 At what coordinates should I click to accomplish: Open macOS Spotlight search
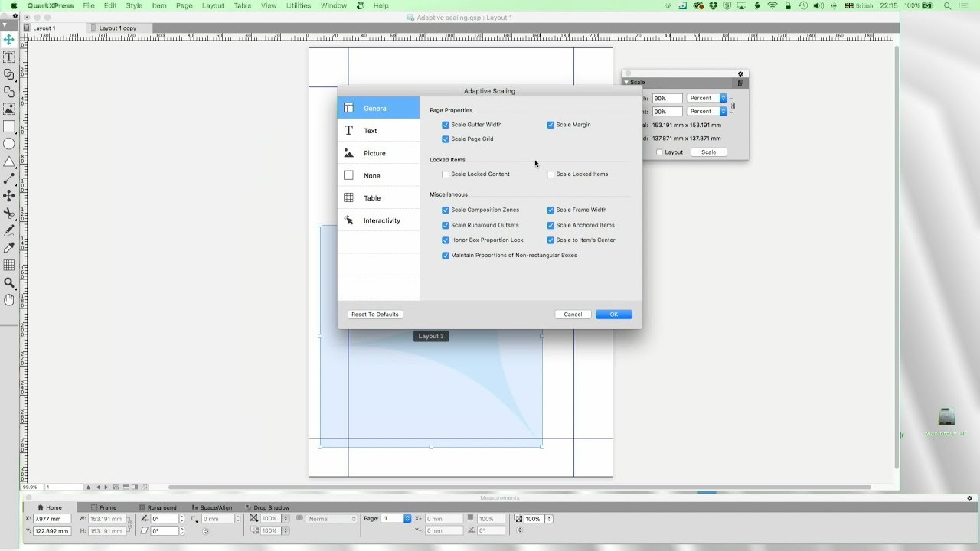click(x=948, y=5)
